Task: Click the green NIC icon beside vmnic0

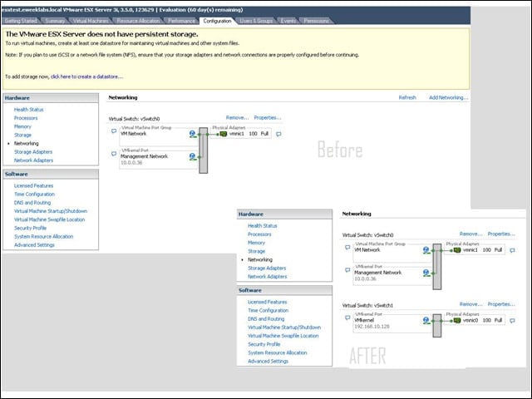Action: pyautogui.click(x=457, y=320)
